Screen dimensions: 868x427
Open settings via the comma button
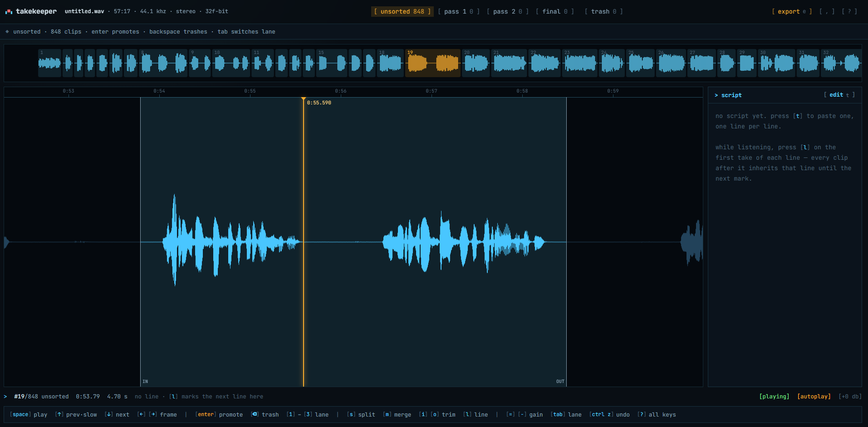click(827, 11)
